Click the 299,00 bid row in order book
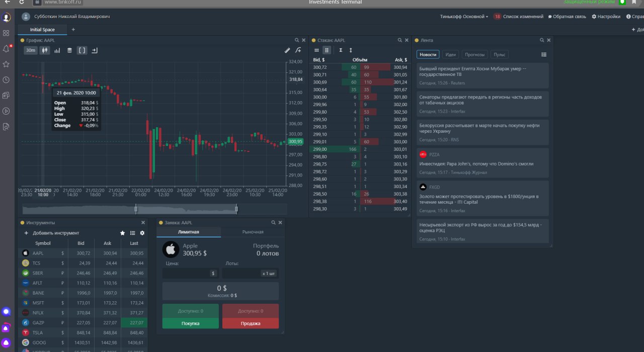The width and height of the screenshot is (644, 352). click(x=335, y=149)
